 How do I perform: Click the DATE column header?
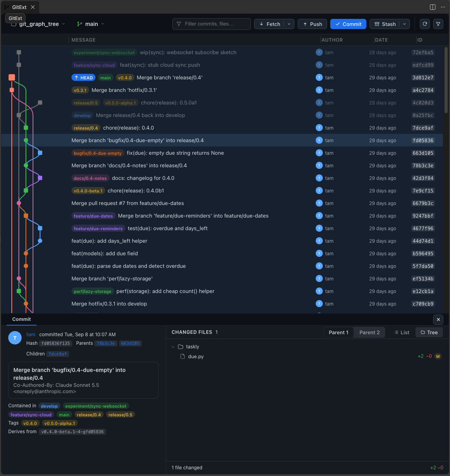[381, 40]
